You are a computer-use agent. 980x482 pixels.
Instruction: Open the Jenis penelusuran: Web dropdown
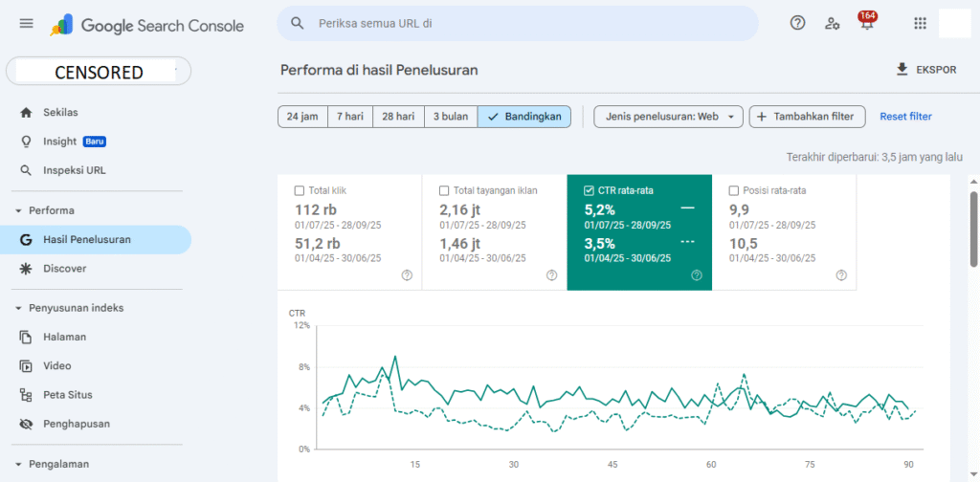(x=668, y=117)
